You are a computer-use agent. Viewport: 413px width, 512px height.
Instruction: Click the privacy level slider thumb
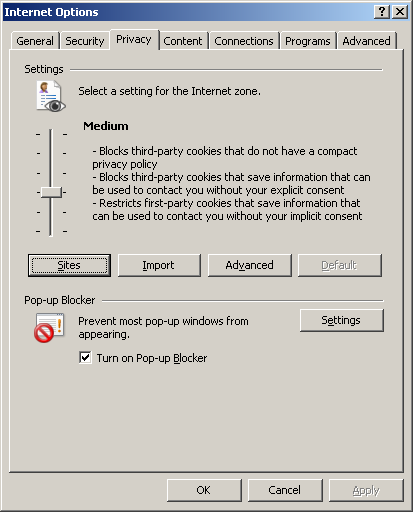51,192
